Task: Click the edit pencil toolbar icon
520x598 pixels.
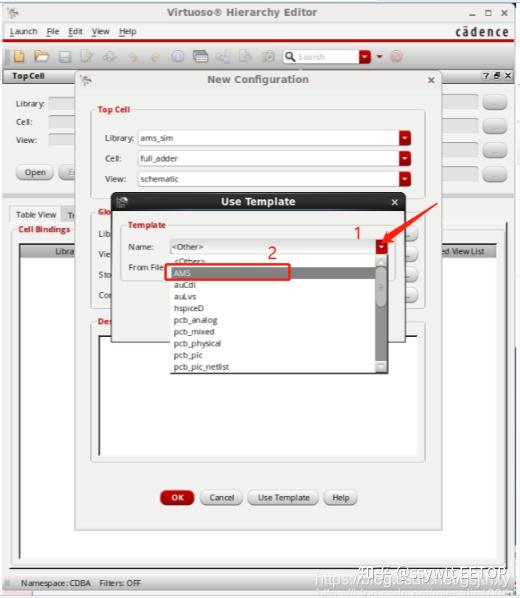Action: point(87,57)
